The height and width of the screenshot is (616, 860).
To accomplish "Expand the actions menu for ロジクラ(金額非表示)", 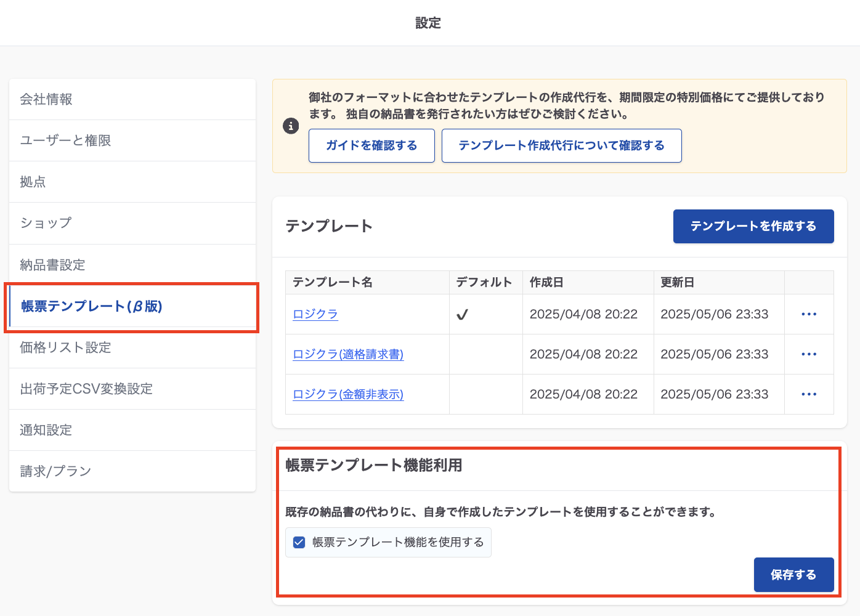I will click(808, 394).
